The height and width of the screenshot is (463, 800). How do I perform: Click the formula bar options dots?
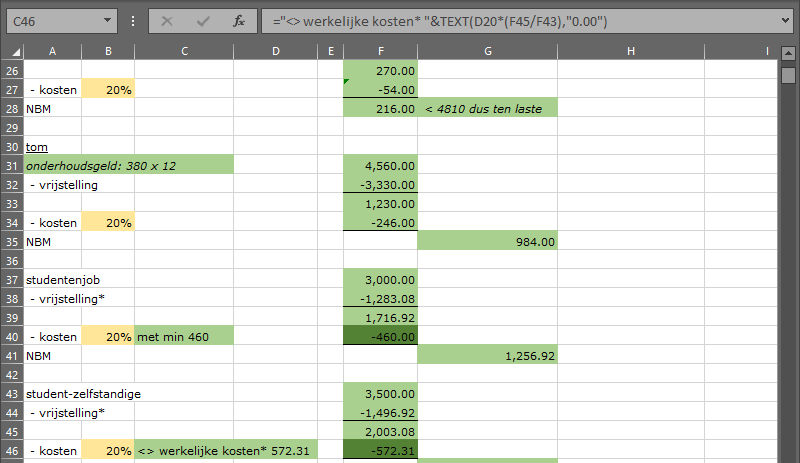pyautogui.click(x=133, y=21)
